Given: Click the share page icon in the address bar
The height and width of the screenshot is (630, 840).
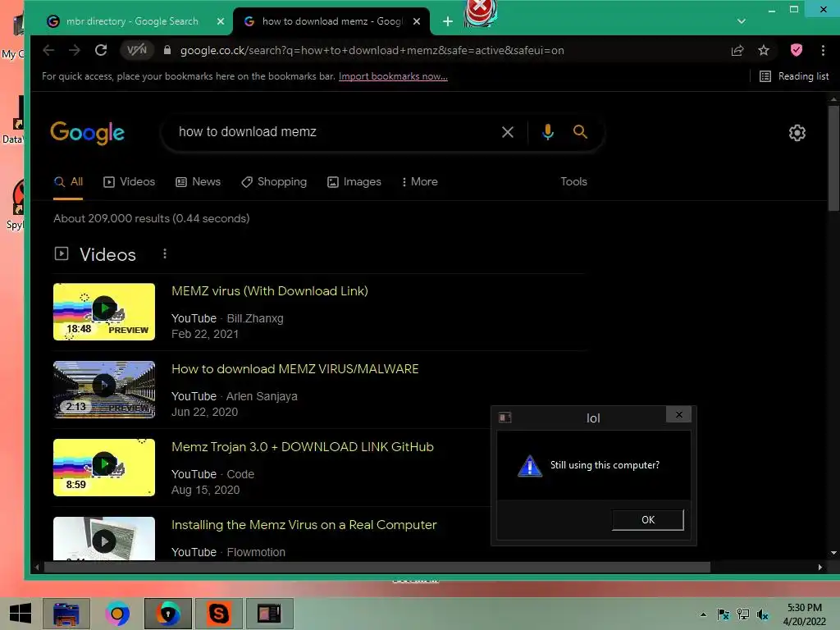Looking at the screenshot, I should click(x=737, y=50).
